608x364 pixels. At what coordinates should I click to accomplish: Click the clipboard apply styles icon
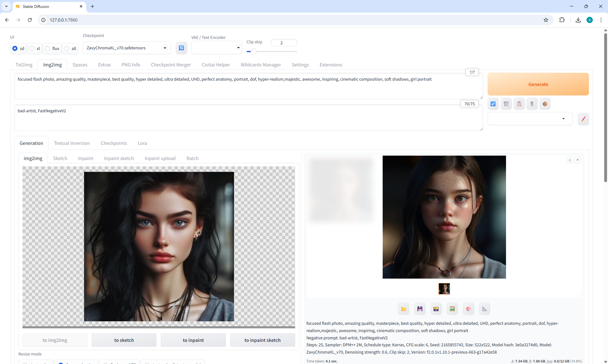[519, 104]
